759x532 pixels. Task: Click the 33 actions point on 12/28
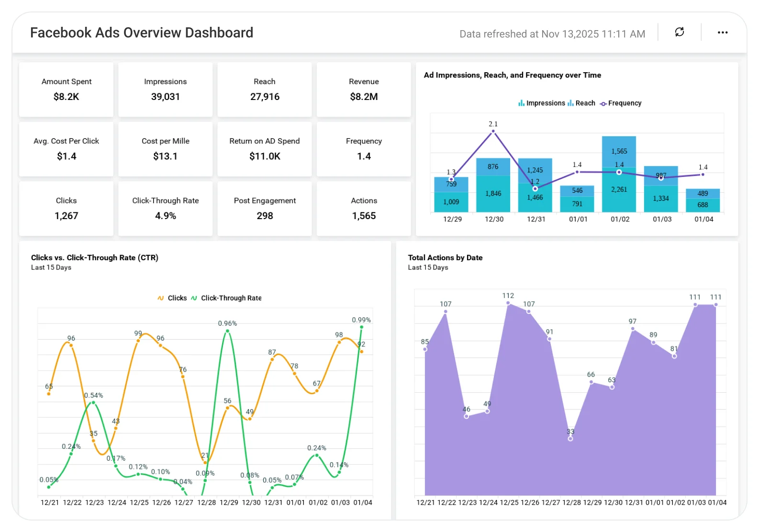570,439
